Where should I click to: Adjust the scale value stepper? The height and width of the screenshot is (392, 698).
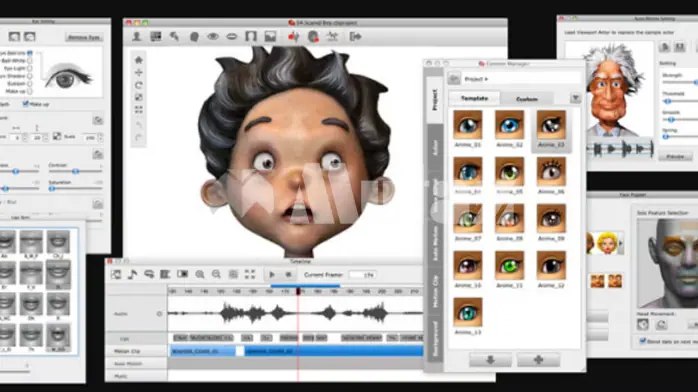click(x=100, y=137)
